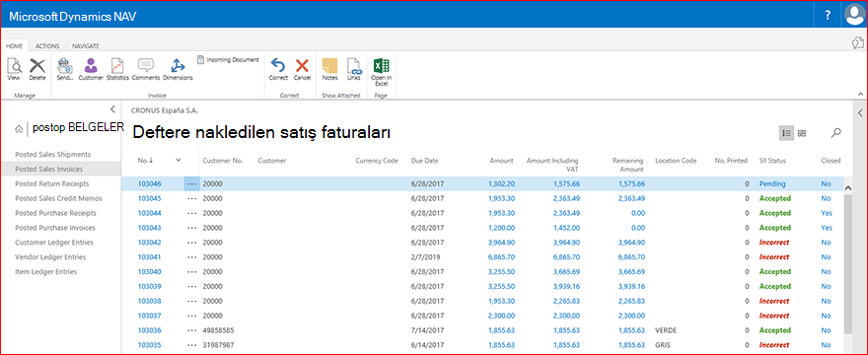Collapse the left navigation pane
This screenshot has width=868, height=355.
click(x=112, y=108)
